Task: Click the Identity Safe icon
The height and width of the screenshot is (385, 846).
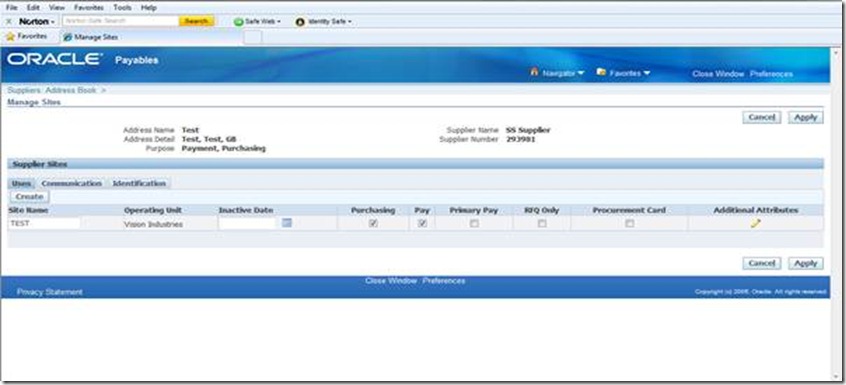Action: coord(301,22)
